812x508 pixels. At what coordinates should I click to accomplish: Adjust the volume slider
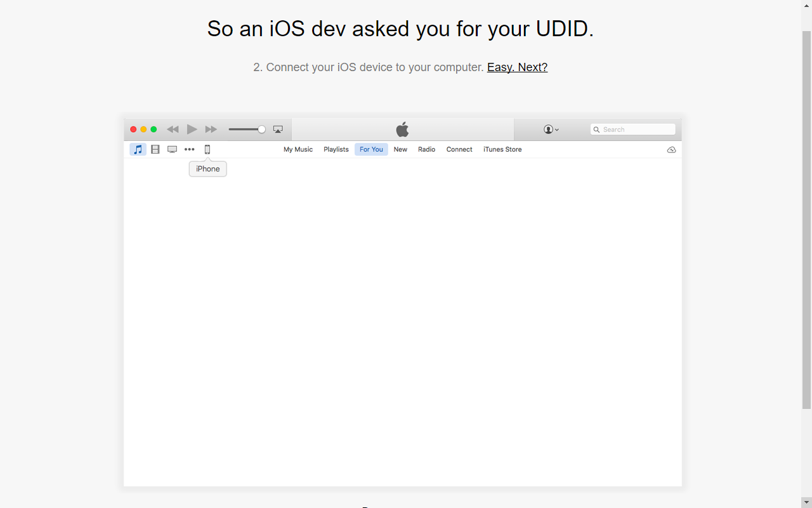247,130
